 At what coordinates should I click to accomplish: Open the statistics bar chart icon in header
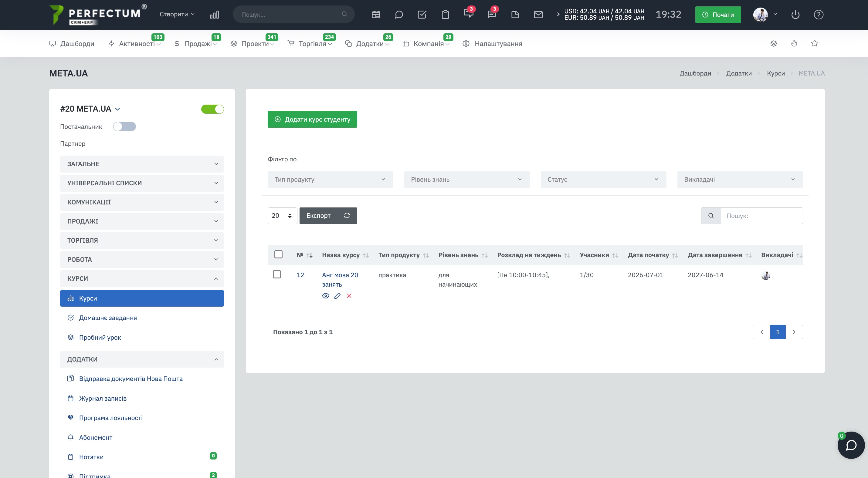[214, 15]
